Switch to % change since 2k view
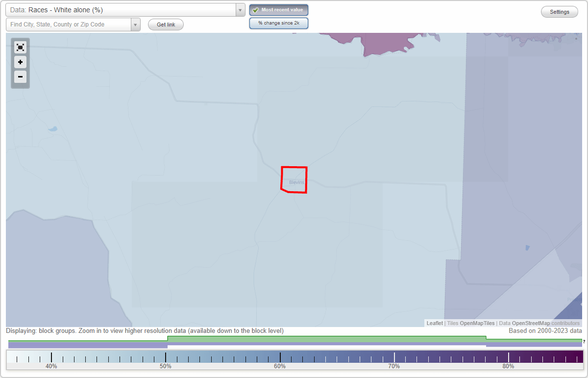Image resolution: width=588 pixels, height=378 pixels. coord(279,23)
